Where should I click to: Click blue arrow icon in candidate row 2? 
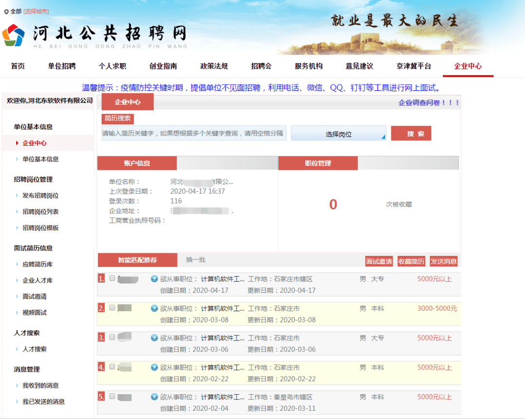pos(155,308)
